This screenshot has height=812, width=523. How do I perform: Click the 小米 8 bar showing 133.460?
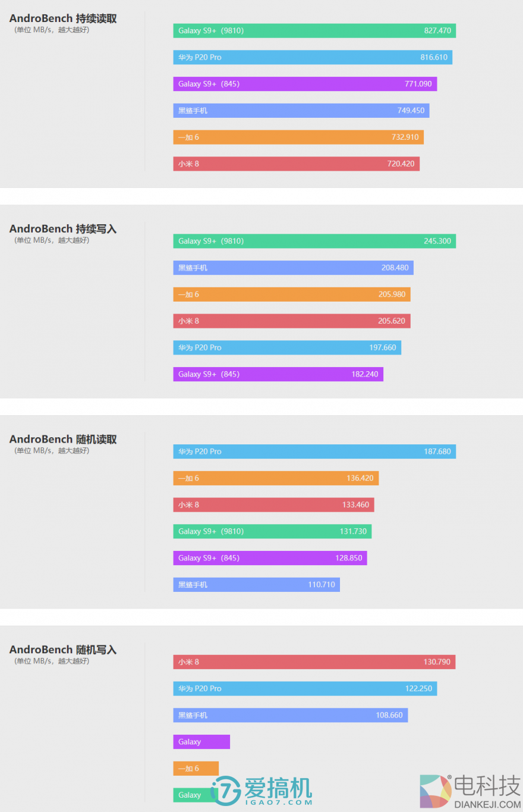click(x=273, y=505)
